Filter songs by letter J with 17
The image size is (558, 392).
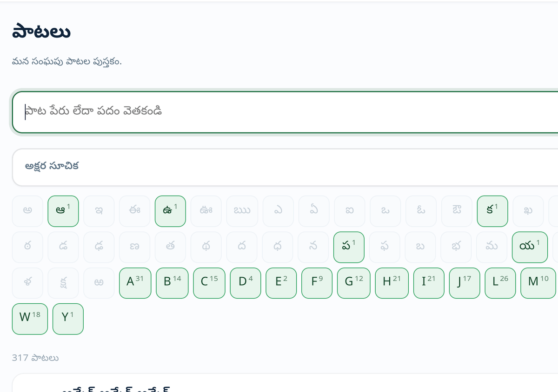point(465,283)
